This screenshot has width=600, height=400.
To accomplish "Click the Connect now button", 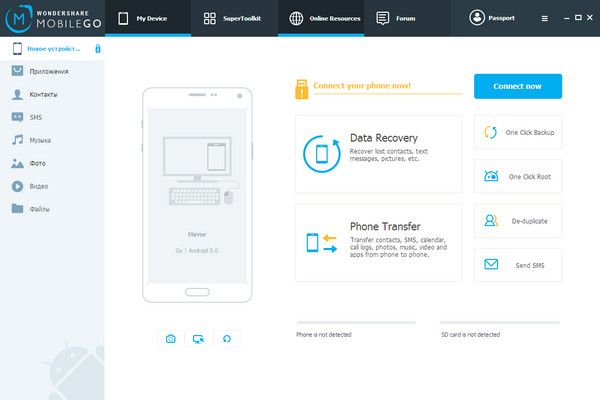I will coord(518,86).
